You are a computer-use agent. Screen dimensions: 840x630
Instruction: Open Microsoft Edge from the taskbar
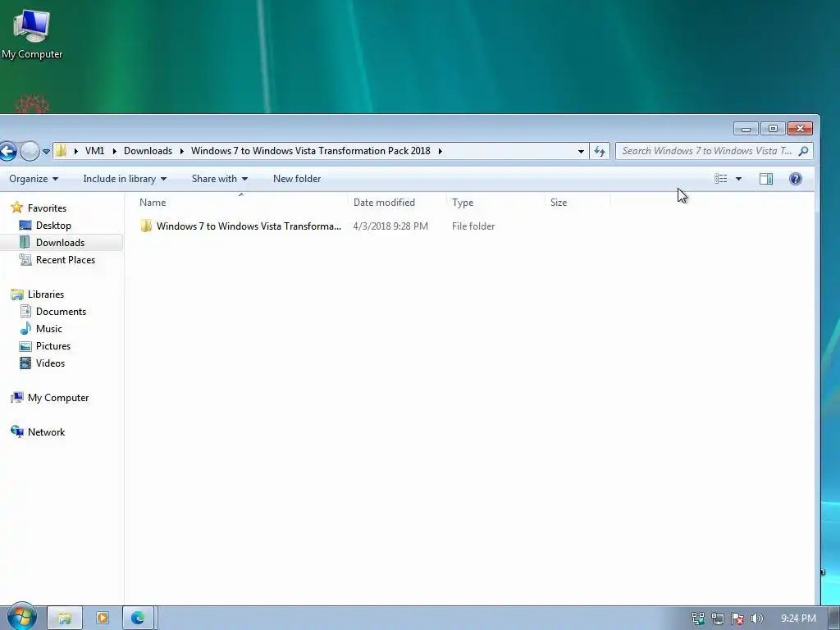pyautogui.click(x=138, y=619)
